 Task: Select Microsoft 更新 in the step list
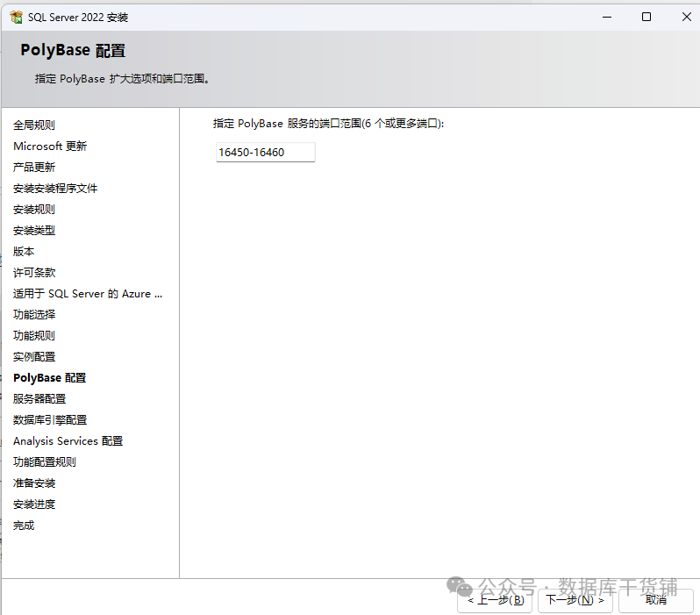coord(50,146)
